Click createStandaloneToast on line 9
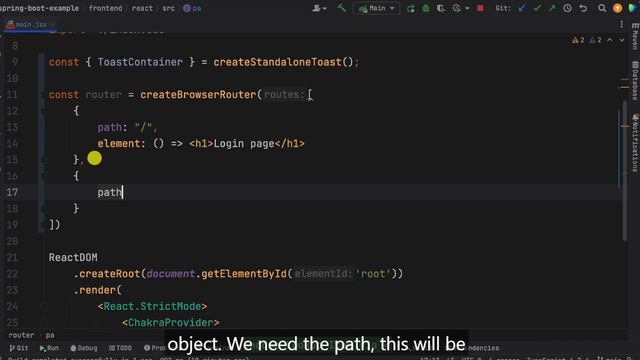The width and height of the screenshot is (640, 360). [277, 62]
